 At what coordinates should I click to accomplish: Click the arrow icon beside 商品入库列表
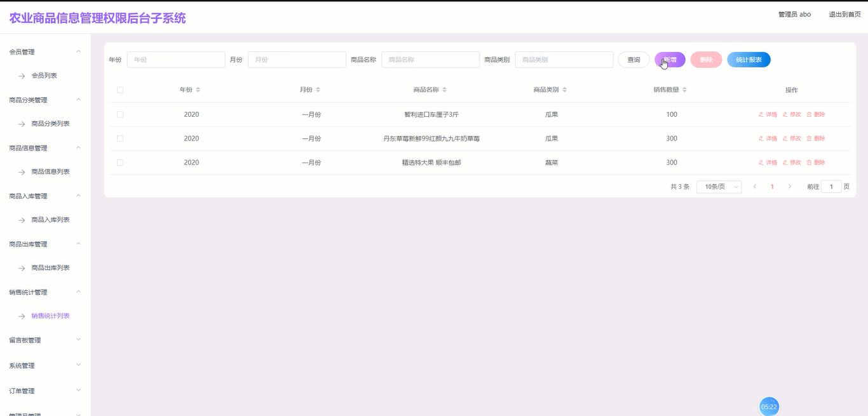tap(22, 220)
